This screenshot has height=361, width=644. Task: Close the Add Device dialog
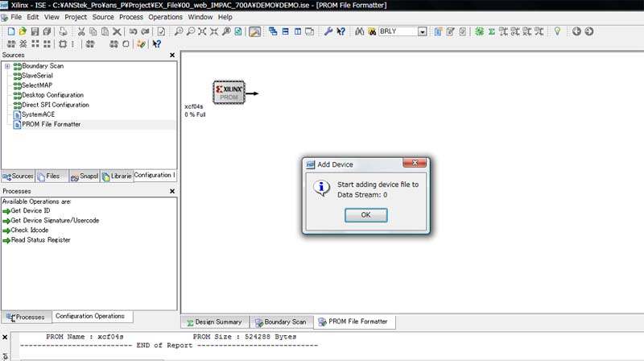click(x=415, y=163)
